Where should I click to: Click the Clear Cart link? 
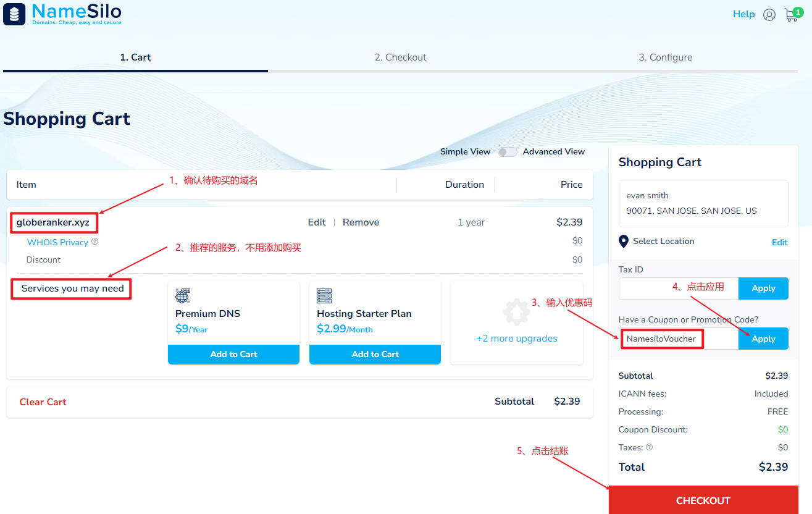[x=43, y=402]
